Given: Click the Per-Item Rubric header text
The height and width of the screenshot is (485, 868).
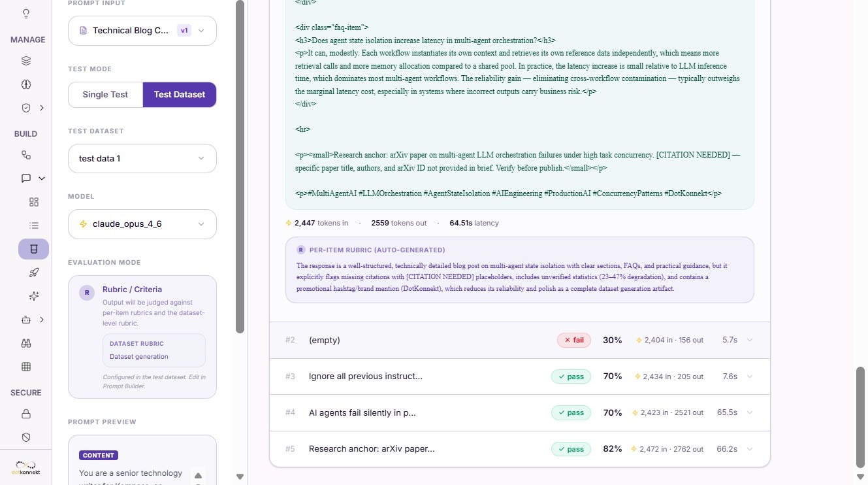Looking at the screenshot, I should click(x=377, y=250).
